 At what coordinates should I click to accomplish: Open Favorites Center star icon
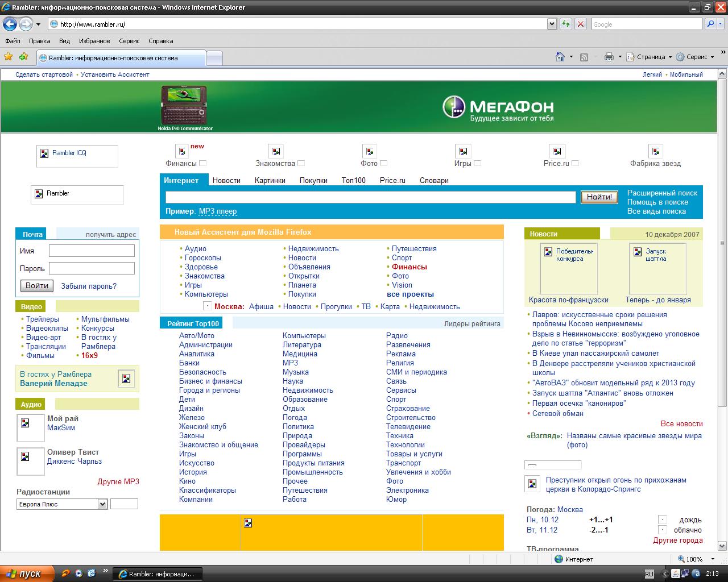9,57
